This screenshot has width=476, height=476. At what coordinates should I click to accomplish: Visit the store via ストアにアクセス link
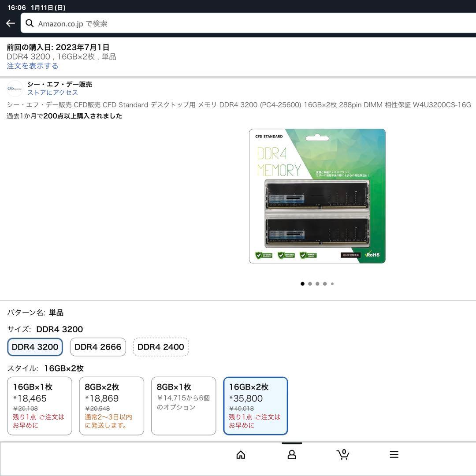[x=53, y=93]
